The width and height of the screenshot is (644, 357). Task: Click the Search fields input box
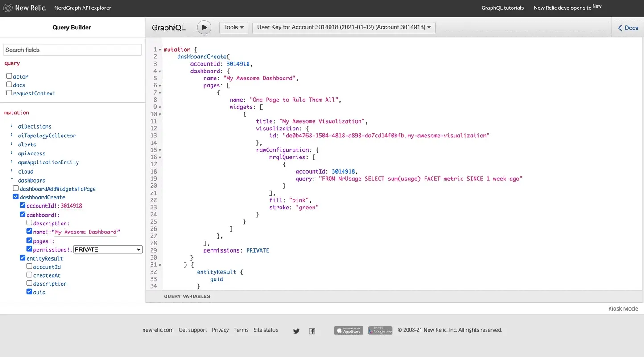(72, 50)
